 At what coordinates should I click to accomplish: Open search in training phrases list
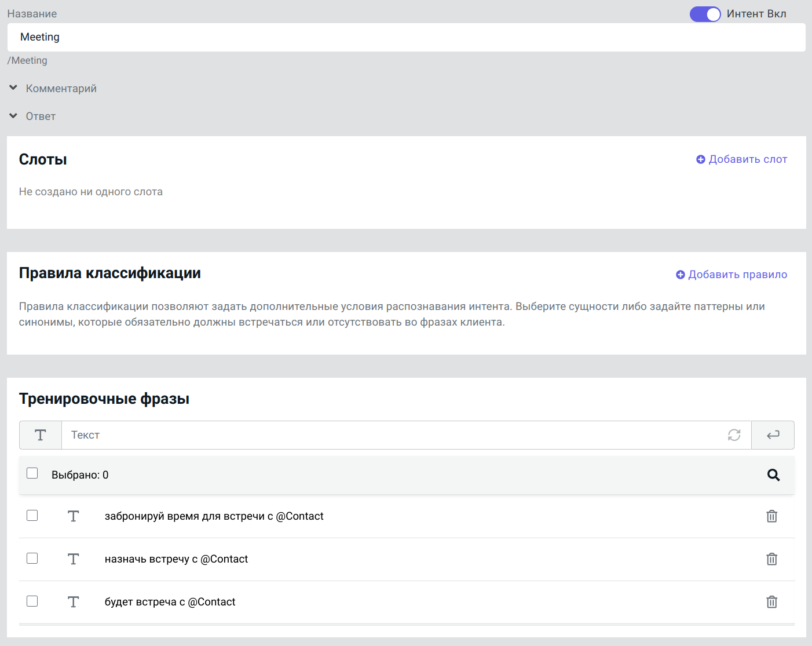click(773, 475)
